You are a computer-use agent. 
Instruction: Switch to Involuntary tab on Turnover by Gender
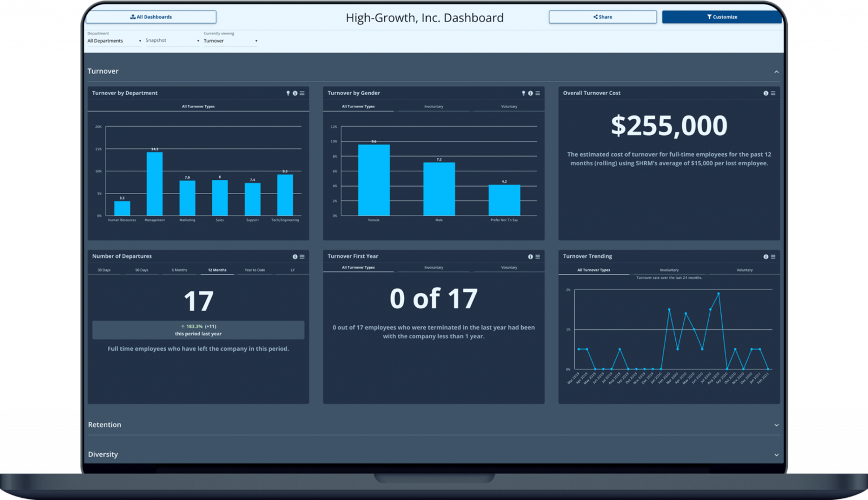coord(434,106)
